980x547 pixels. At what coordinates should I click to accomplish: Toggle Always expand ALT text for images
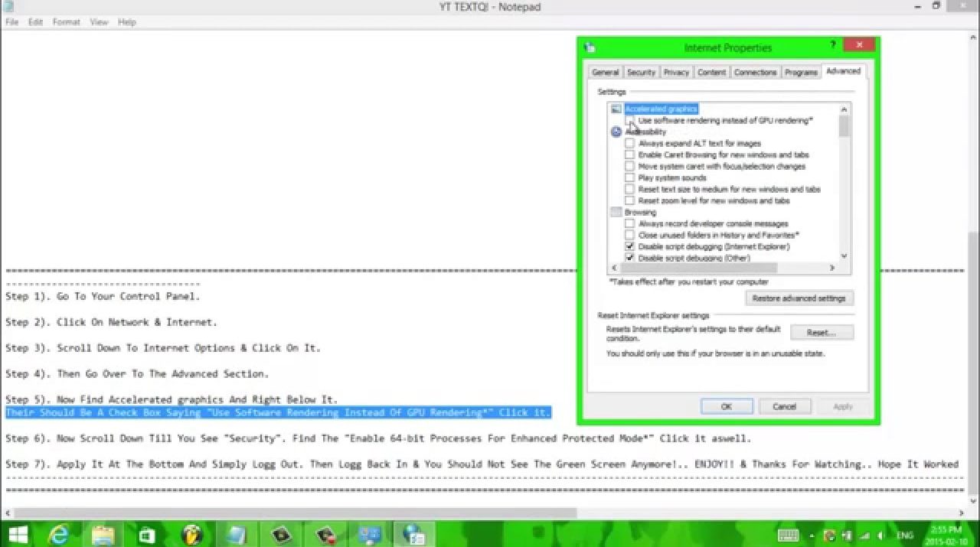[x=629, y=143]
